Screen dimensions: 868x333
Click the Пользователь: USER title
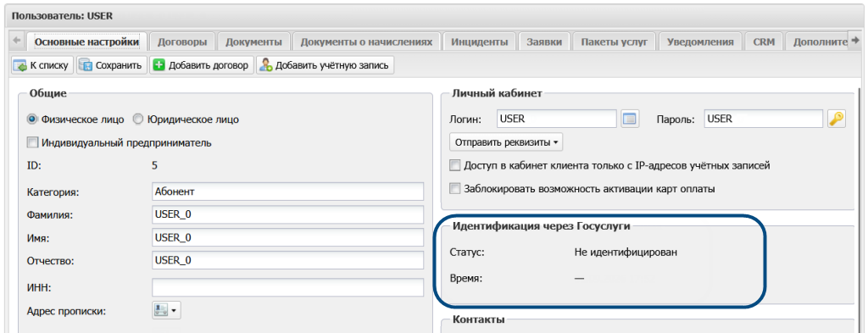pyautogui.click(x=63, y=16)
